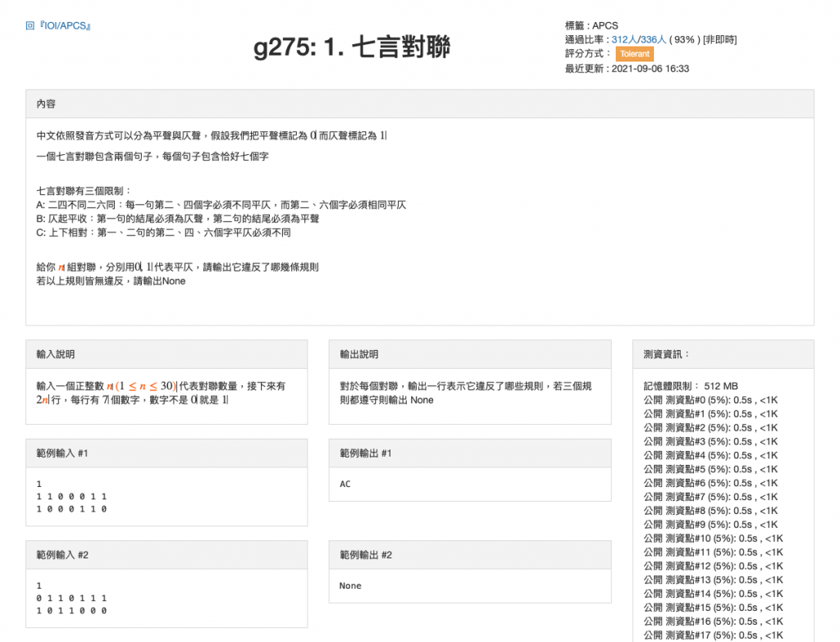
Task: Click the 範例輸入 #2 header
Action: pos(167,555)
